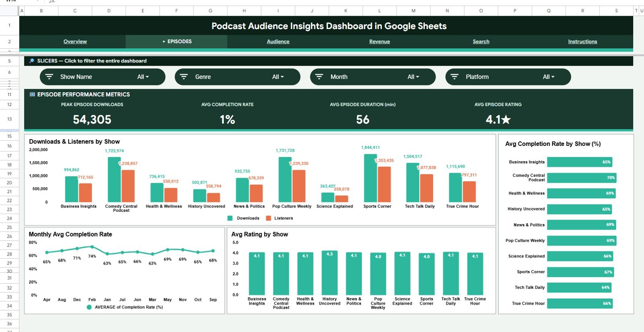Click the dashboard title in row 1
The width and height of the screenshot is (644, 332).
pyautogui.click(x=329, y=26)
